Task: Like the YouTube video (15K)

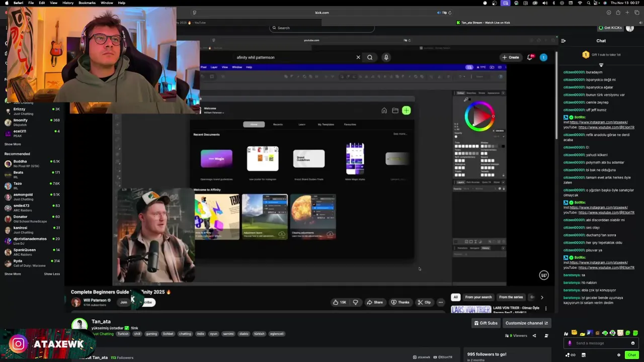Action: pyautogui.click(x=339, y=302)
